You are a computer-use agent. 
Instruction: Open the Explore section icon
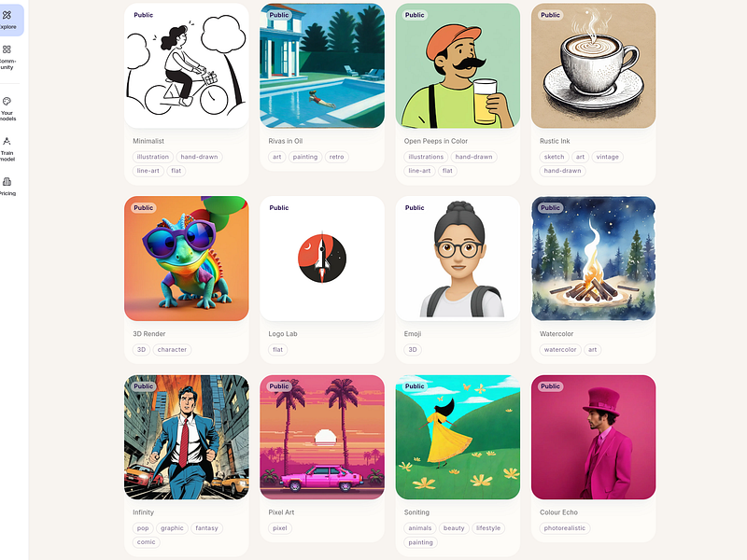pos(7,15)
